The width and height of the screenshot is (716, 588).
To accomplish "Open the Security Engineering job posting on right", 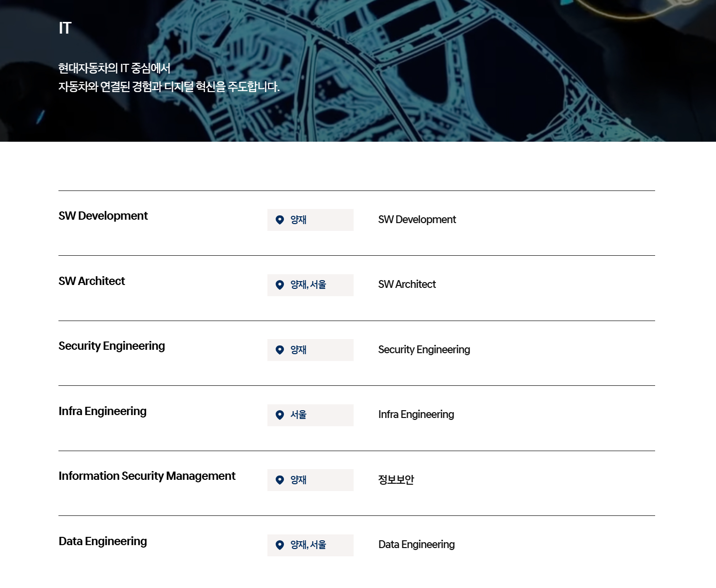I will 424,350.
